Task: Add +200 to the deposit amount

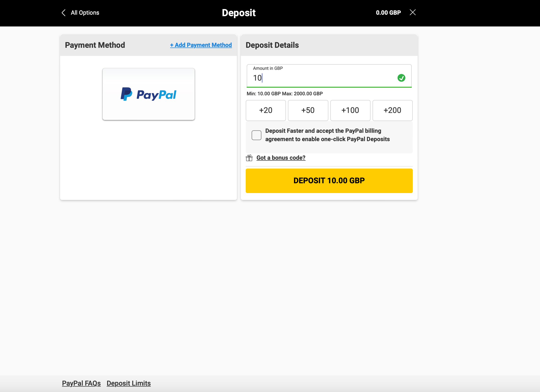Action: [x=392, y=110]
